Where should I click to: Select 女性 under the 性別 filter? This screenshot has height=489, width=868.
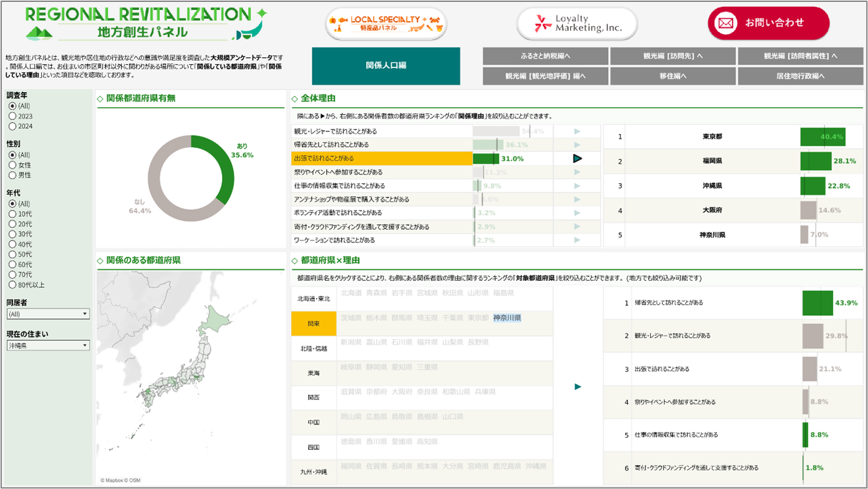12,165
